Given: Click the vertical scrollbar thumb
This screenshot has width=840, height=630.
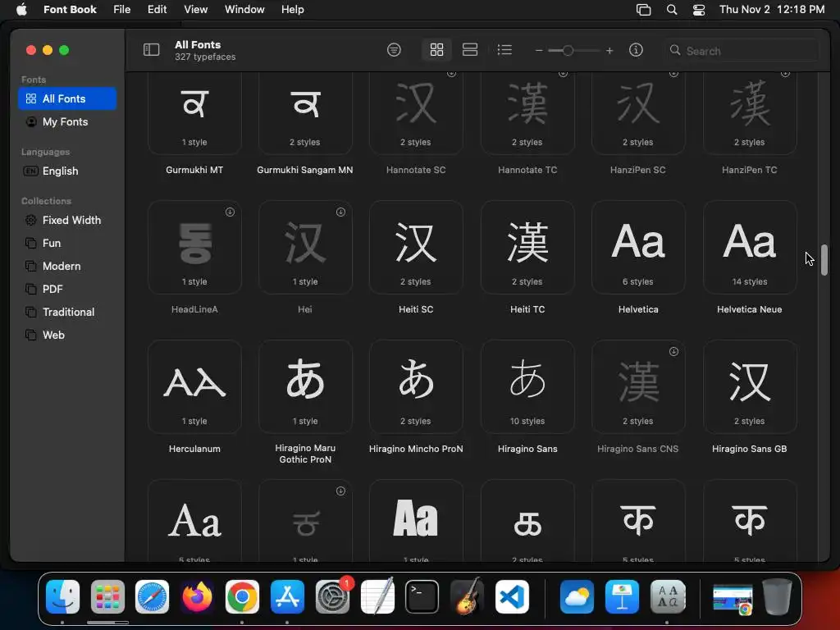Looking at the screenshot, I should pos(824,259).
